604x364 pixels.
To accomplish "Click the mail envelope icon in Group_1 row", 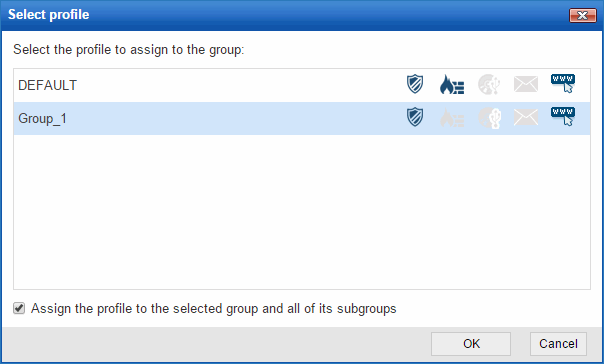I will [x=526, y=117].
